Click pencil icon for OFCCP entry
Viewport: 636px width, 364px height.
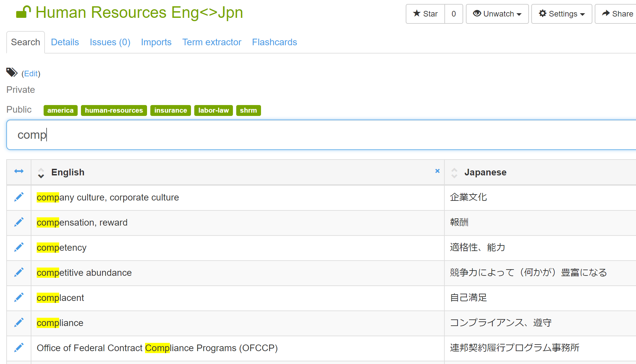(19, 348)
